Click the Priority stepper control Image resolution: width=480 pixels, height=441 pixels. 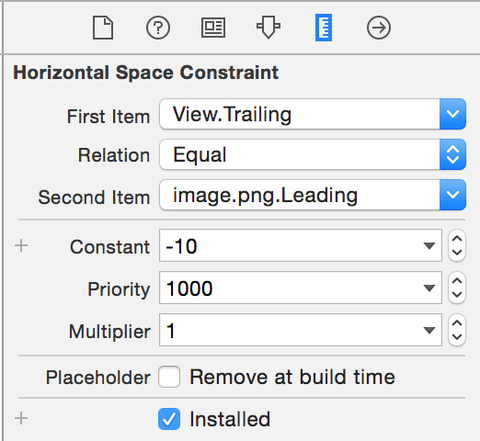point(457,288)
